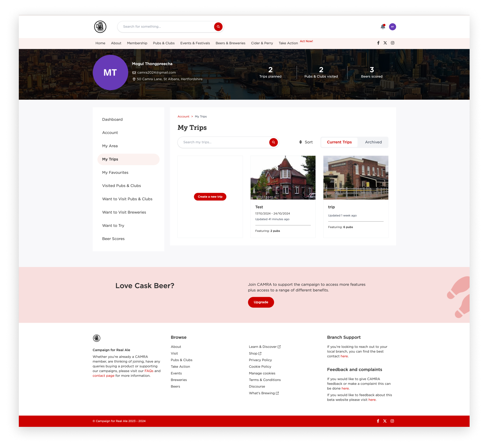The height and width of the screenshot is (448, 487).
Task: Open the Sort dropdown
Action: pyautogui.click(x=306, y=142)
